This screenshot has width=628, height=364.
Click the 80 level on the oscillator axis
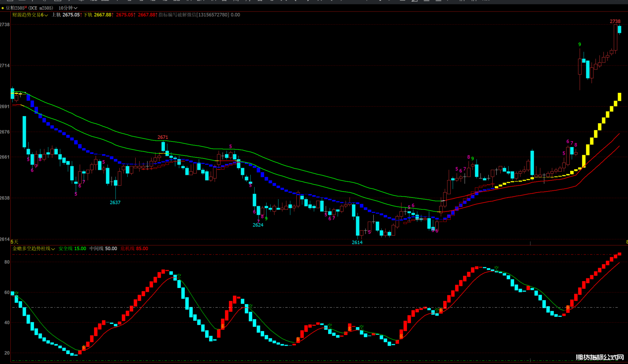pos(7,262)
